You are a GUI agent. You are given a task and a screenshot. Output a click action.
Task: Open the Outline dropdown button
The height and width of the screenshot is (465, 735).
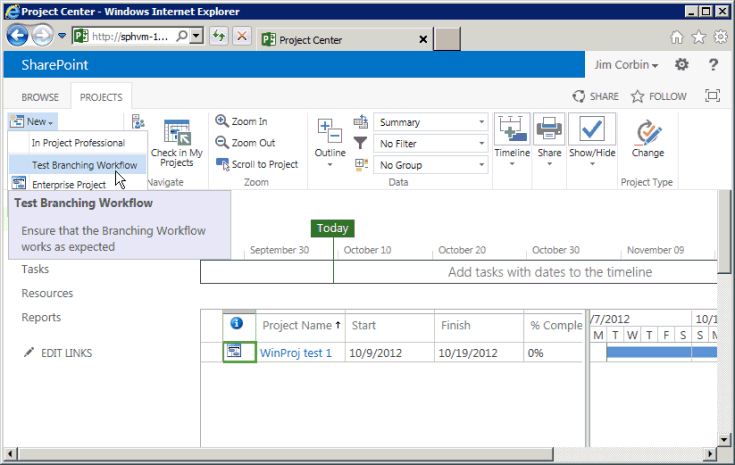coord(330,143)
